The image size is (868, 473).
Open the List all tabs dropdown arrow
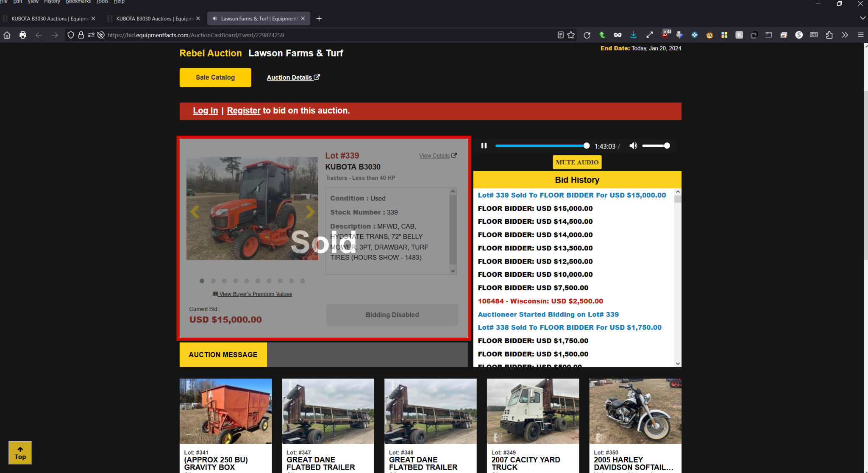point(862,18)
